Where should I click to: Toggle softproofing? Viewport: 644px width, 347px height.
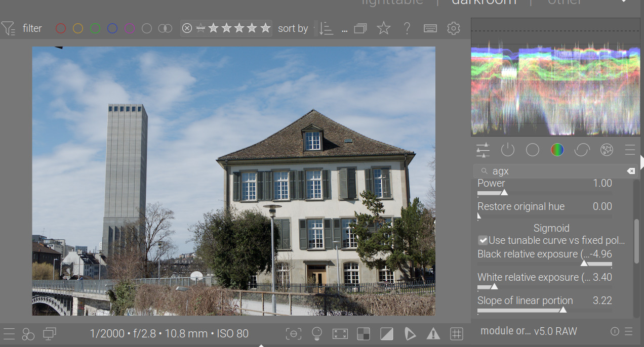410,333
